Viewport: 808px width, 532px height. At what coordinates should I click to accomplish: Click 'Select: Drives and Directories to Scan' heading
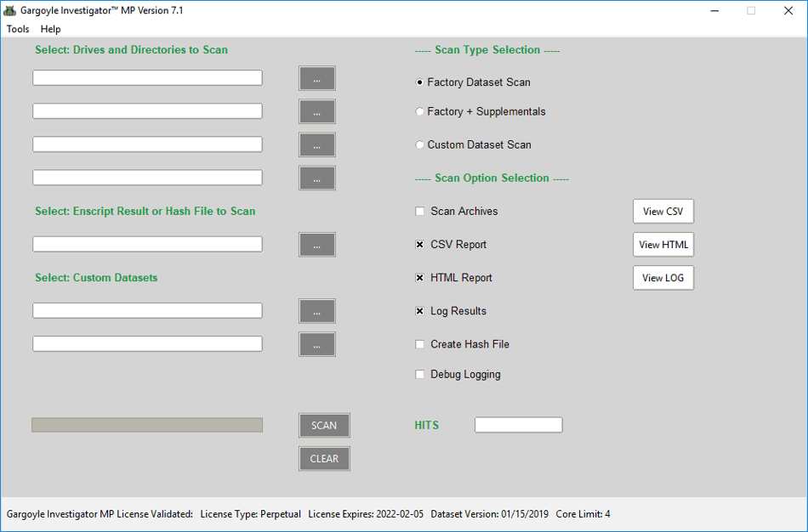131,50
